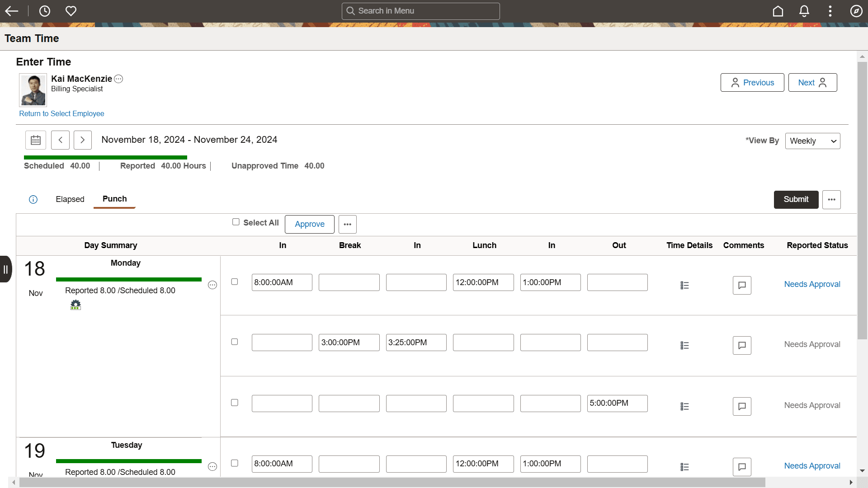Click the Submit button
The width and height of the screenshot is (868, 488).
(796, 199)
